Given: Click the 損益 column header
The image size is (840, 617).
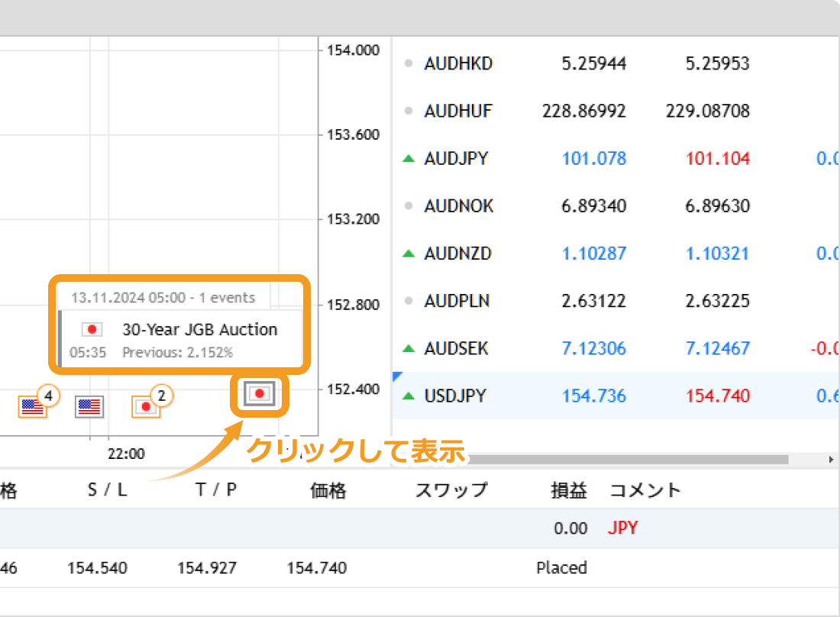Looking at the screenshot, I should point(569,490).
